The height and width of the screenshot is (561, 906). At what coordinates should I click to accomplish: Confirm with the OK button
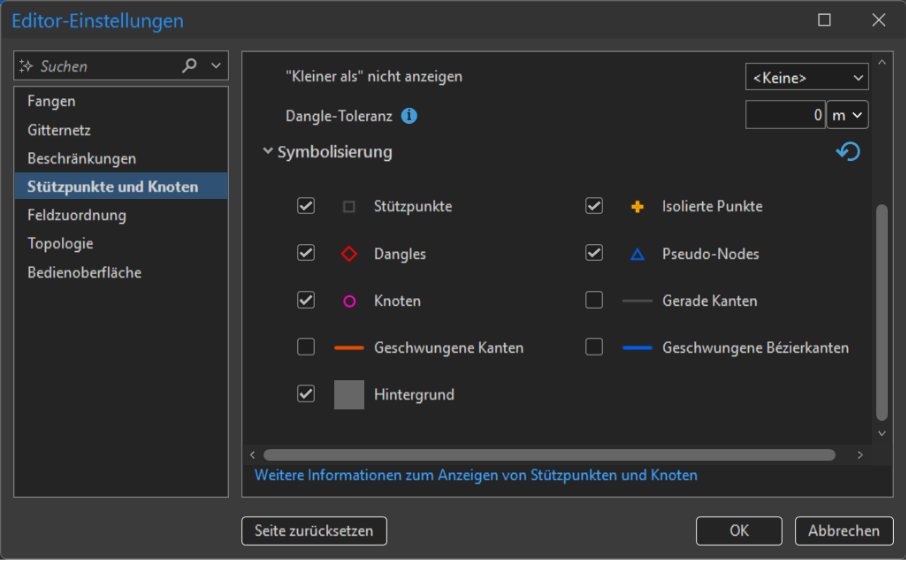pos(739,531)
